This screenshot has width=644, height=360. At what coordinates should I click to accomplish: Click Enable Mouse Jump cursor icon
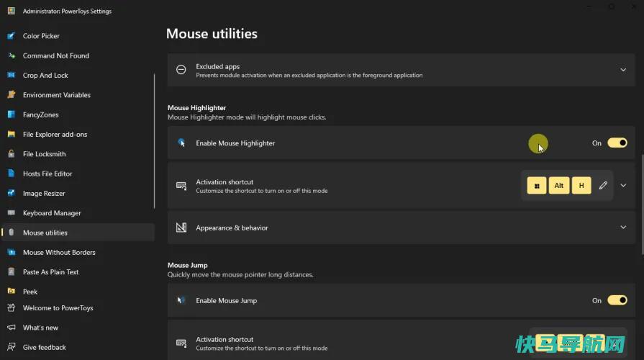[181, 300]
